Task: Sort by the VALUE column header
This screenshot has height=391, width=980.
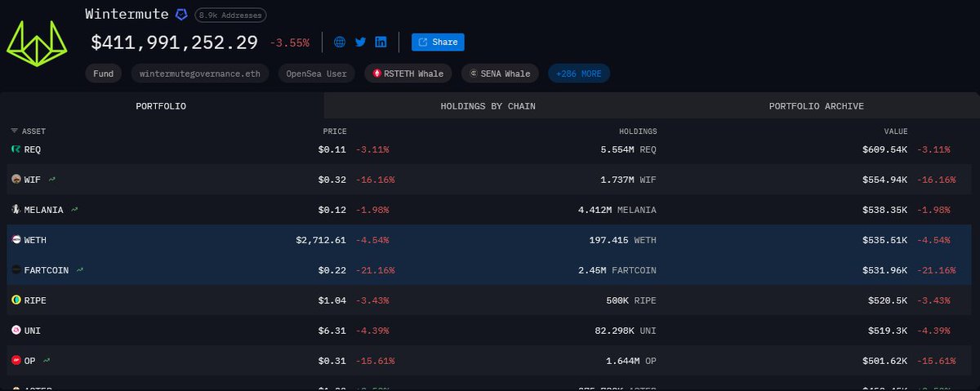Action: [895, 131]
